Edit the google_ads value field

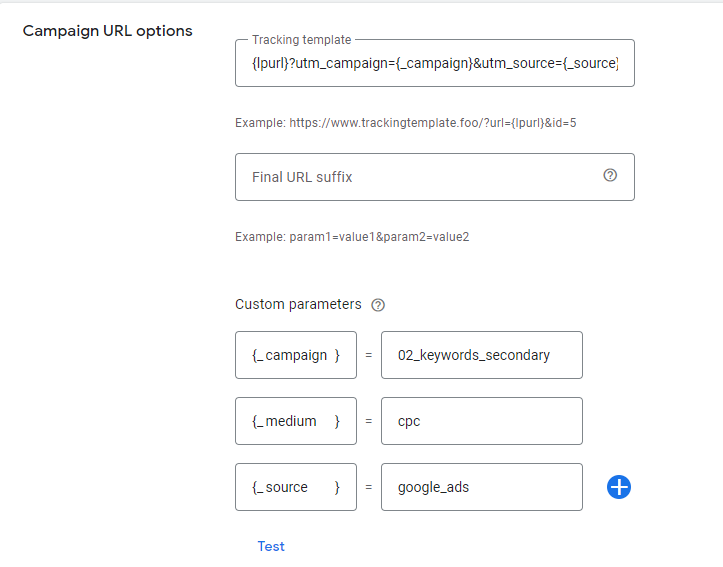(x=481, y=487)
